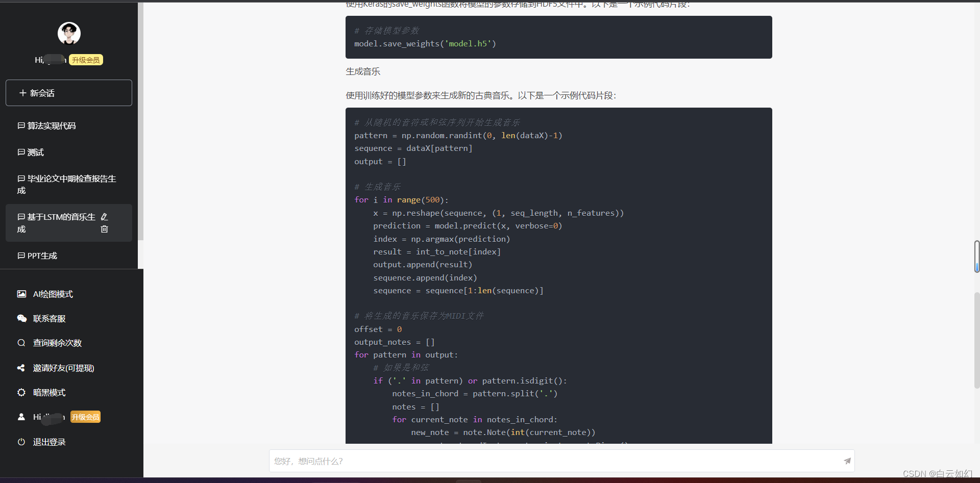Click the WeChat icon beside 联系客服
Viewport: 980px width, 483px height.
coord(21,318)
